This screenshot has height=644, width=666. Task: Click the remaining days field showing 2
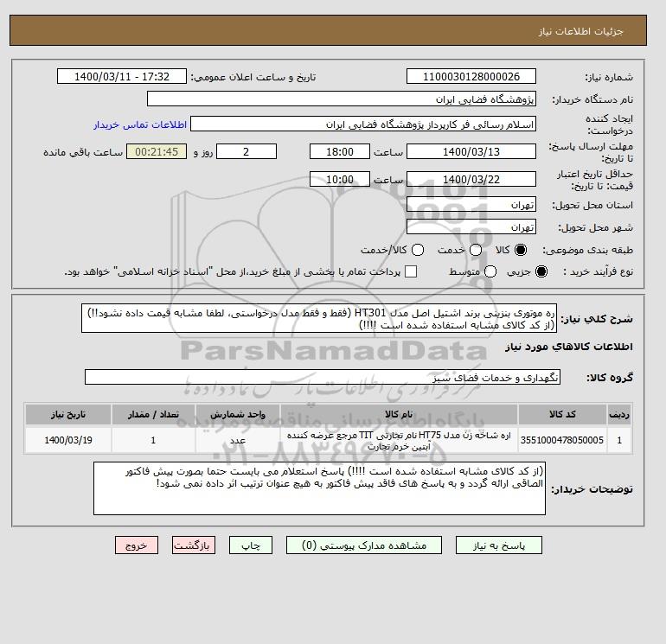point(247,151)
